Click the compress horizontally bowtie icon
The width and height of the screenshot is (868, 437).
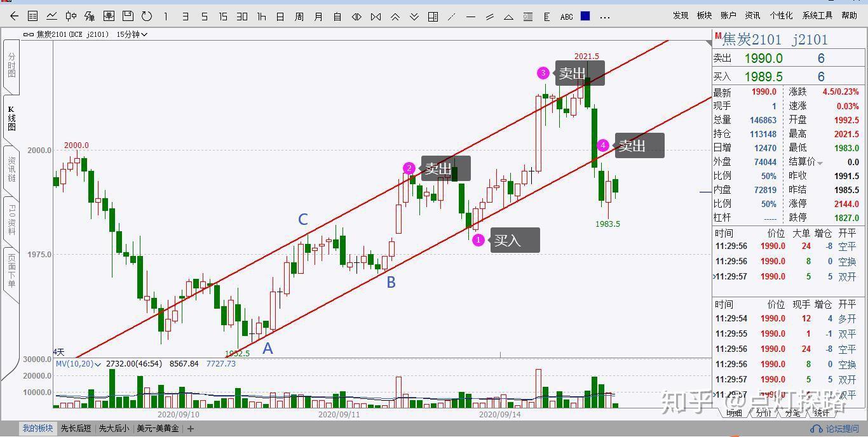(376, 17)
